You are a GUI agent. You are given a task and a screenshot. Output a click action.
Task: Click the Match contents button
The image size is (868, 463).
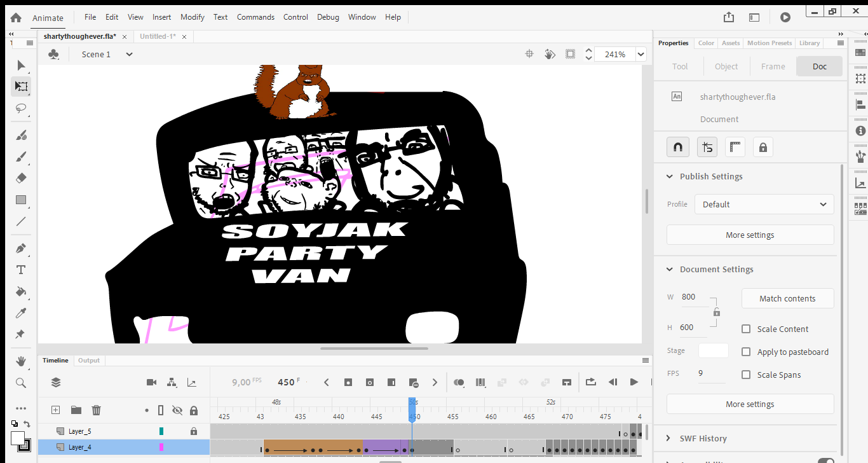pyautogui.click(x=787, y=298)
